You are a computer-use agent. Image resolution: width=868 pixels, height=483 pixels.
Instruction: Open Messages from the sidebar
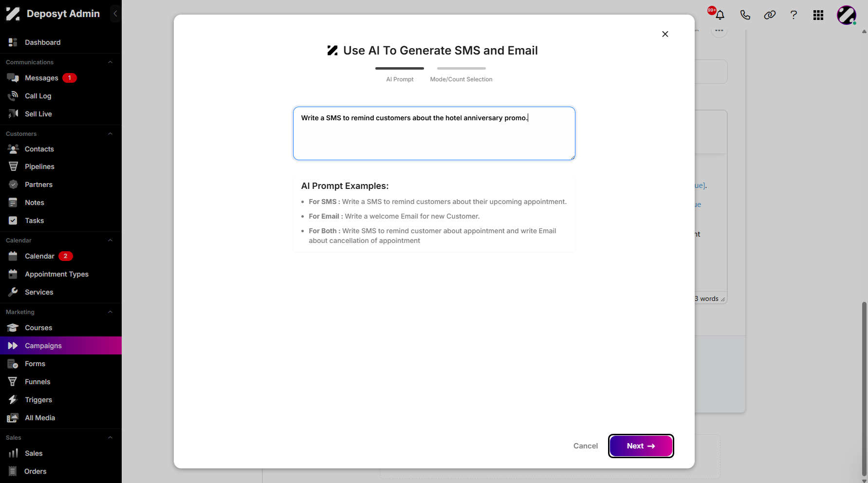(41, 78)
